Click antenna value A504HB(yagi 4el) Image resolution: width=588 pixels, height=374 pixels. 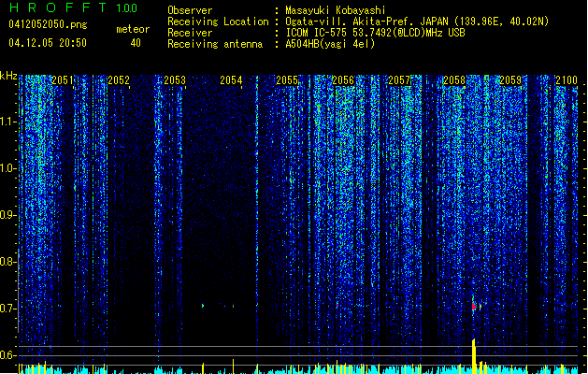tap(330, 44)
